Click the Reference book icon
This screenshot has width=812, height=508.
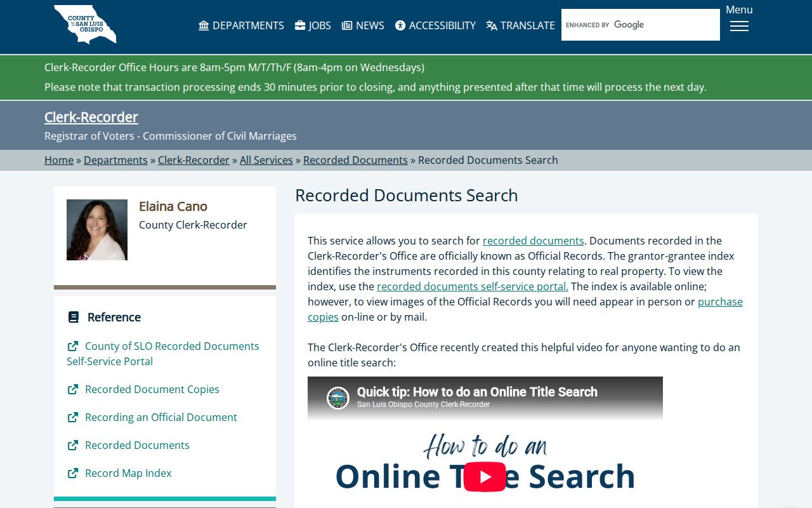pos(74,317)
